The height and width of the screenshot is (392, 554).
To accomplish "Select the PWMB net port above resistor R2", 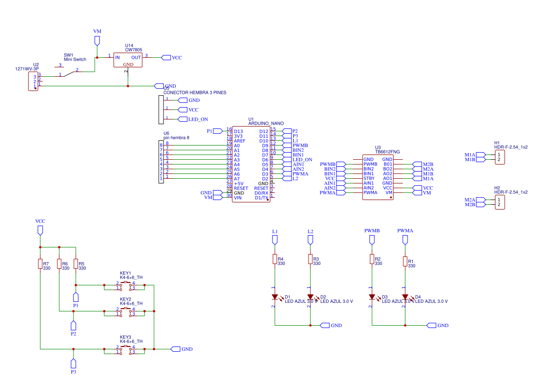I will click(372, 240).
